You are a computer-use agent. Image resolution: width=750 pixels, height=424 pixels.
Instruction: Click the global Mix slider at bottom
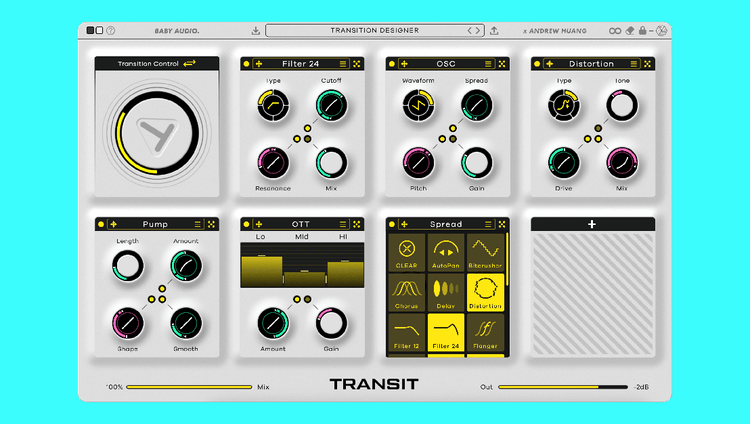click(x=189, y=387)
